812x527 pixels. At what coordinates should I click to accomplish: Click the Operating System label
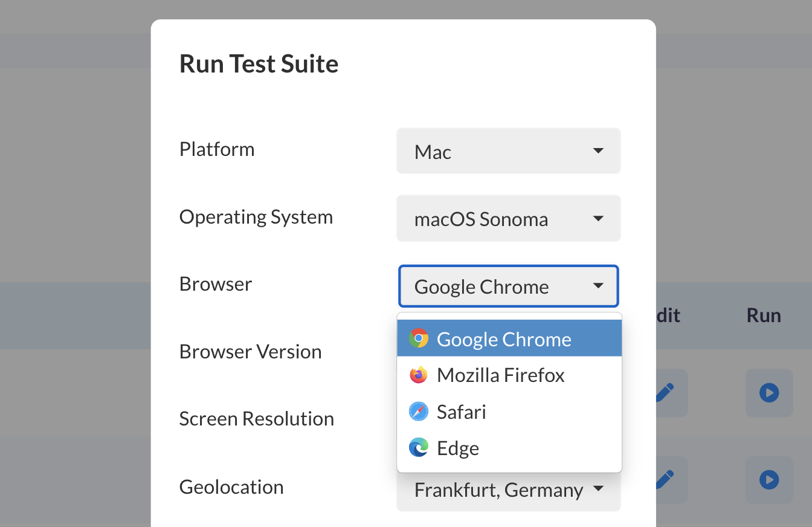point(256,217)
